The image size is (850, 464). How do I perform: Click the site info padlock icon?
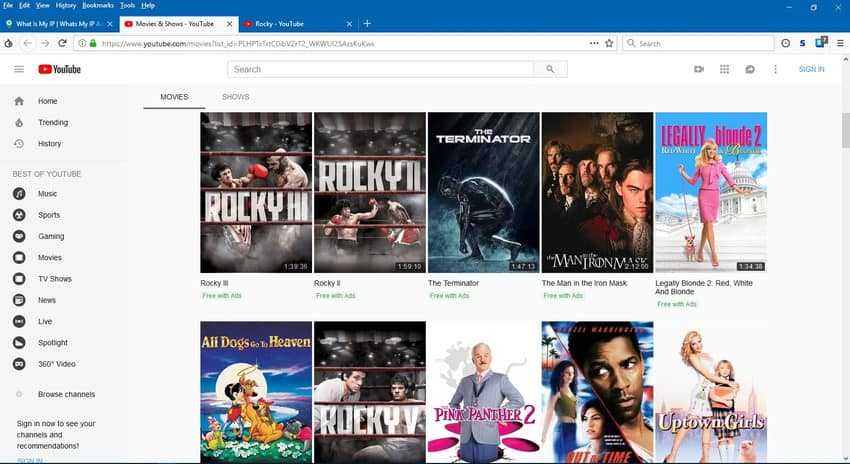click(x=93, y=43)
